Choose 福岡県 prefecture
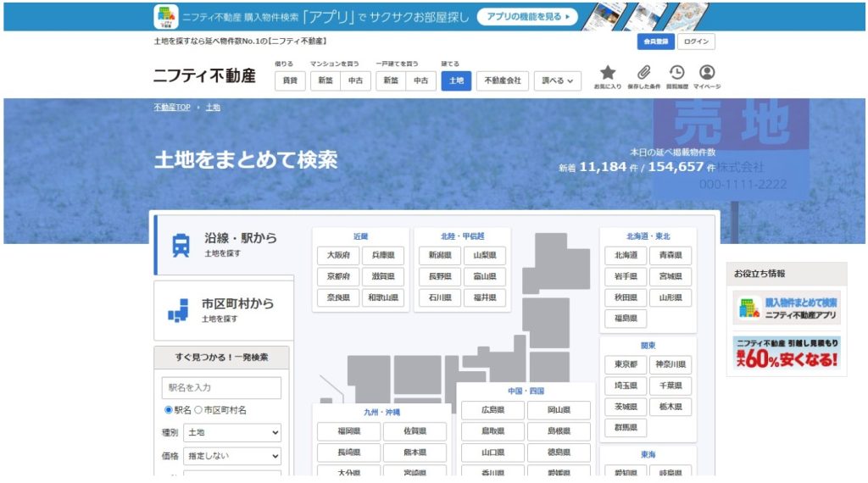This screenshot has height=483, width=868. coord(348,431)
